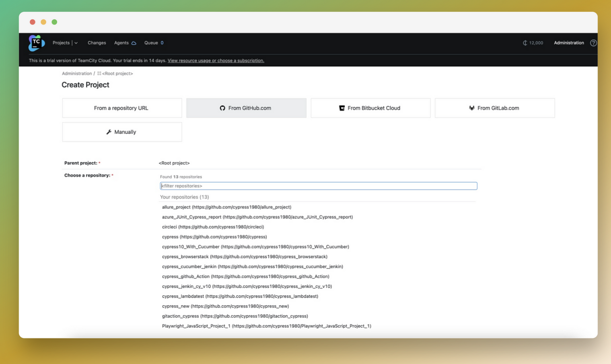Image resolution: width=611 pixels, height=364 pixels.
Task: Choose Manually create project option
Action: tap(121, 132)
